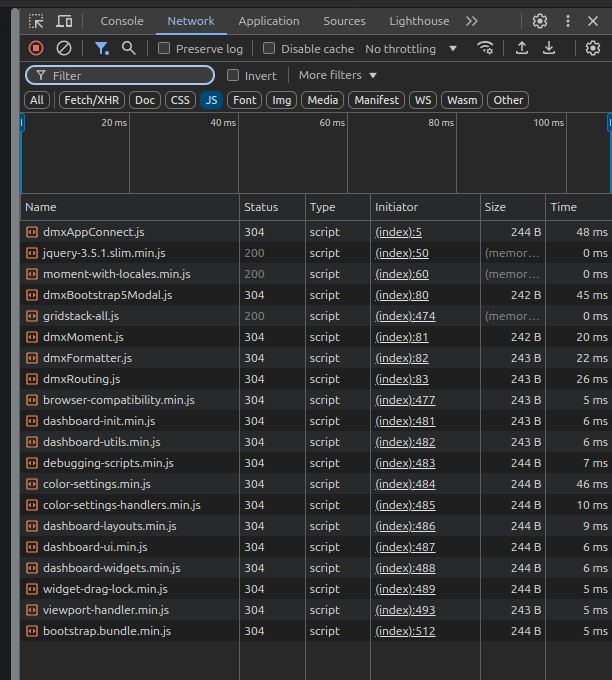
Task: Click the export HAR download icon
Action: [549, 48]
